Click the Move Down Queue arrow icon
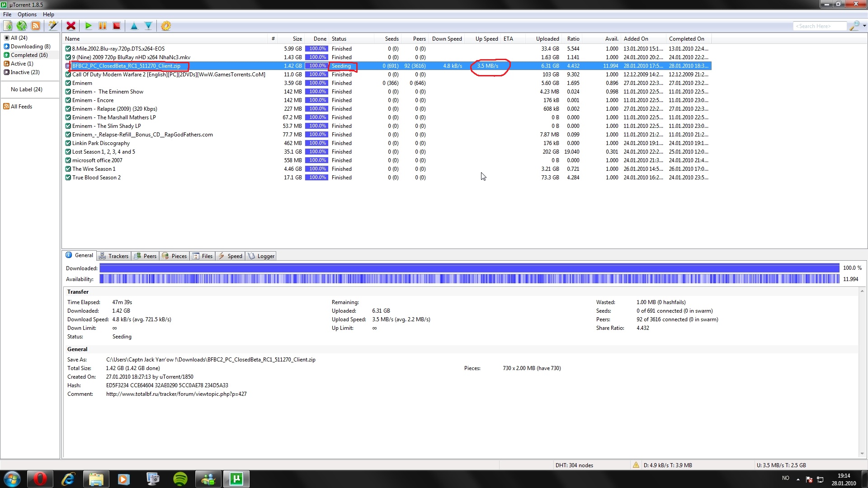This screenshot has height=488, width=868. tap(148, 26)
